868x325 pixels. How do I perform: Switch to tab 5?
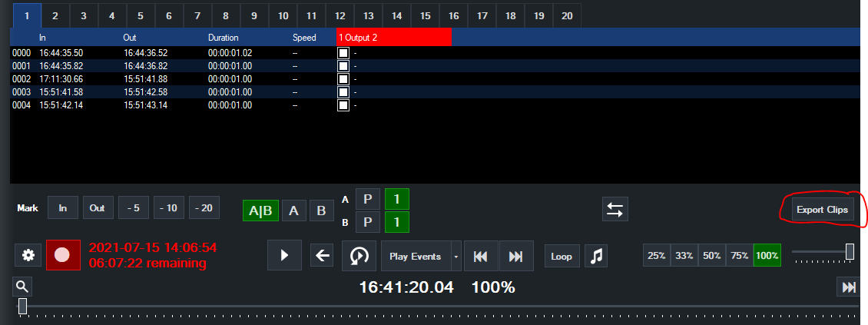click(140, 15)
